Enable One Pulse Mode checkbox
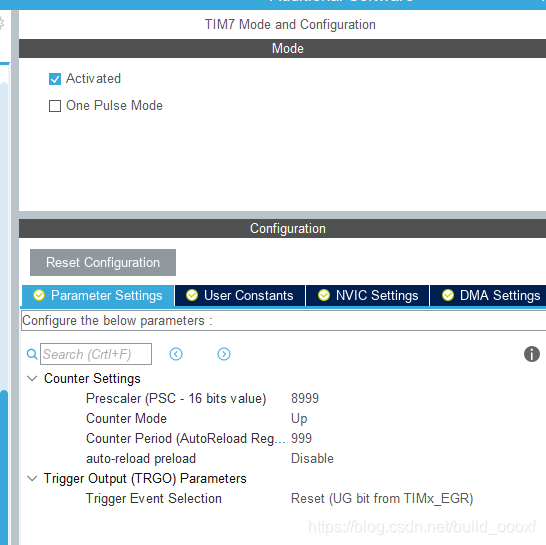This screenshot has height=545, width=546. (x=55, y=106)
